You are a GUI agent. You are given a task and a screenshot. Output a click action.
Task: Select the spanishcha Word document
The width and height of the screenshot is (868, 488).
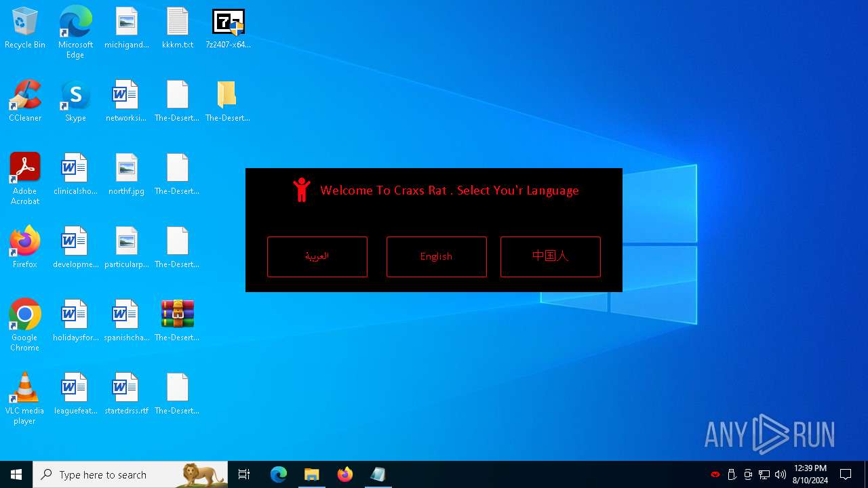(127, 321)
